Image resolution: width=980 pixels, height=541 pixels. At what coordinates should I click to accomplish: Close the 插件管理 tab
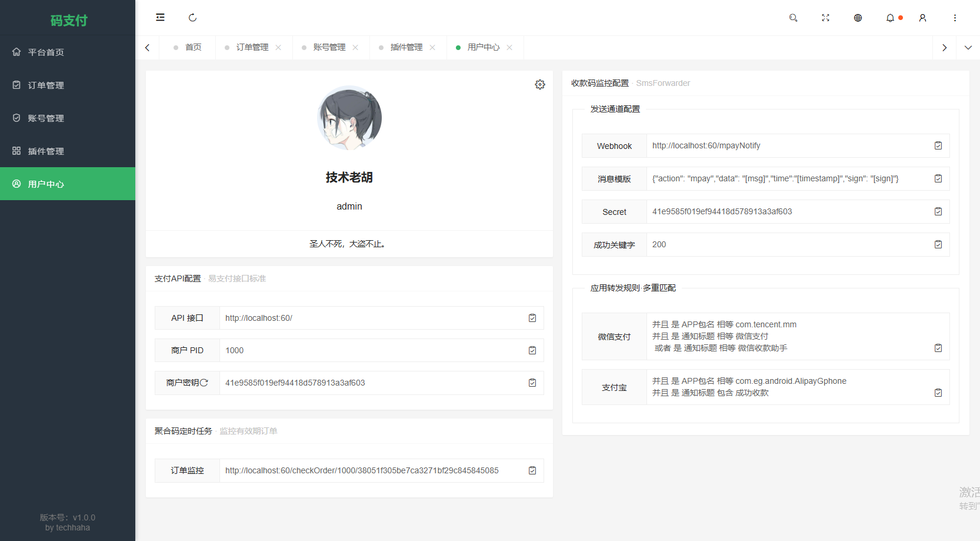coord(433,47)
